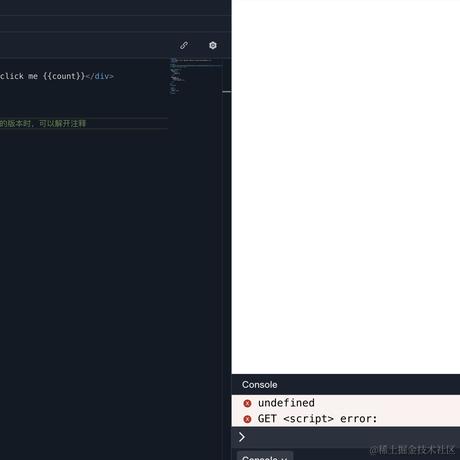Open settings via the gear icon
The image size is (460, 460).
(213, 45)
